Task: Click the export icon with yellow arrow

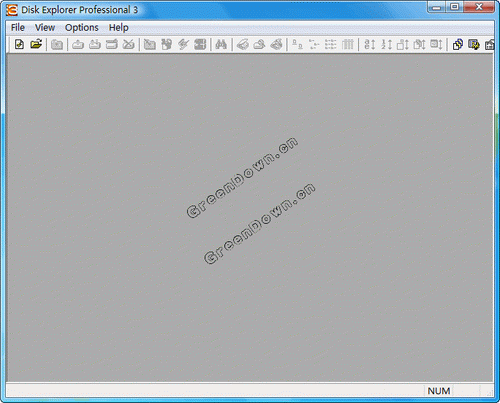Action: click(x=474, y=44)
